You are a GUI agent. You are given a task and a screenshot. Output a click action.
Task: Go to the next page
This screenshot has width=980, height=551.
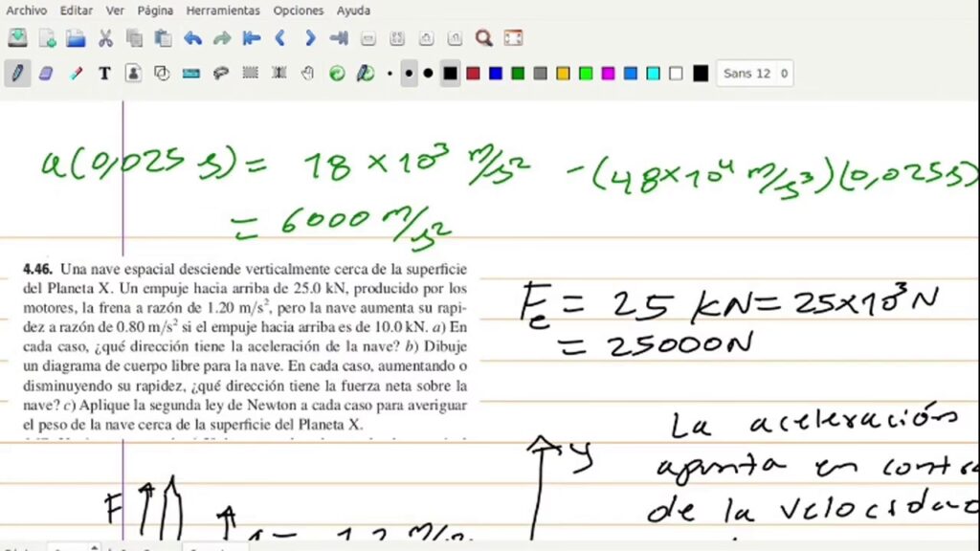(310, 38)
